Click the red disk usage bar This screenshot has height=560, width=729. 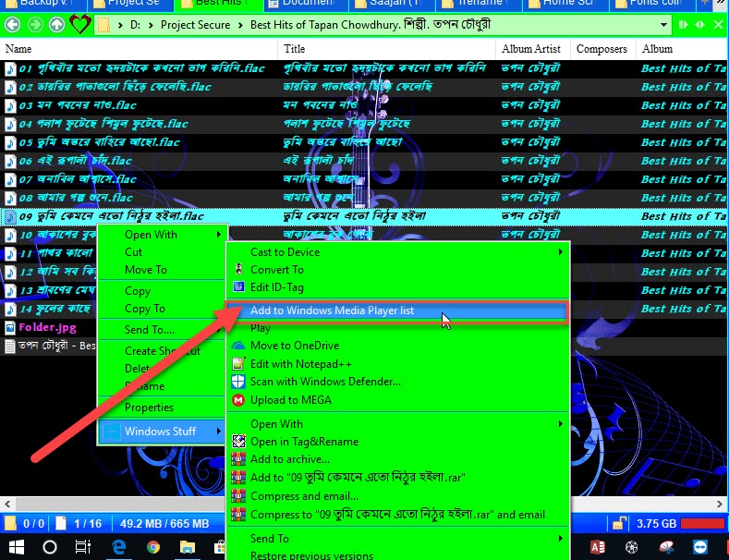[x=703, y=524]
